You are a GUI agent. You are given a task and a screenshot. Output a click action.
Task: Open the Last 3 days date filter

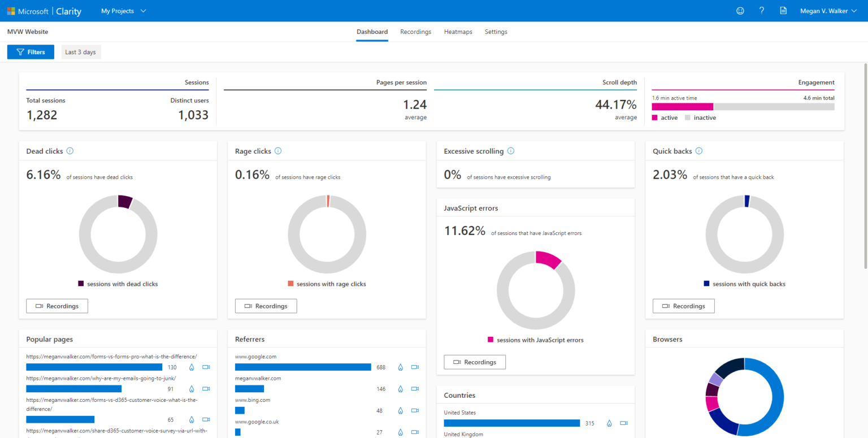coord(80,51)
